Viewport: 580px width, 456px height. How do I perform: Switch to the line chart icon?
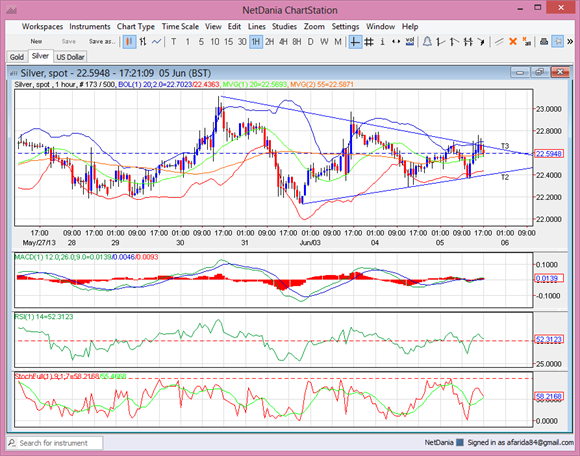[x=156, y=42]
